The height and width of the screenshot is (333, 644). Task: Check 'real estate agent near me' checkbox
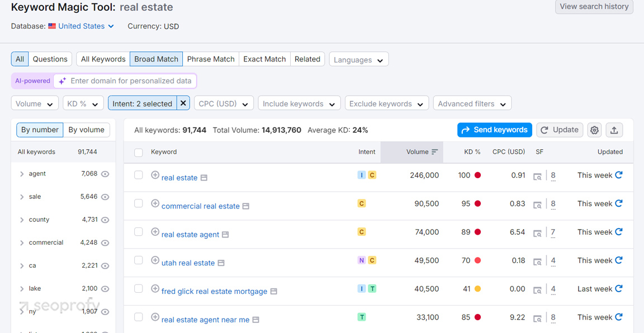coord(139,317)
